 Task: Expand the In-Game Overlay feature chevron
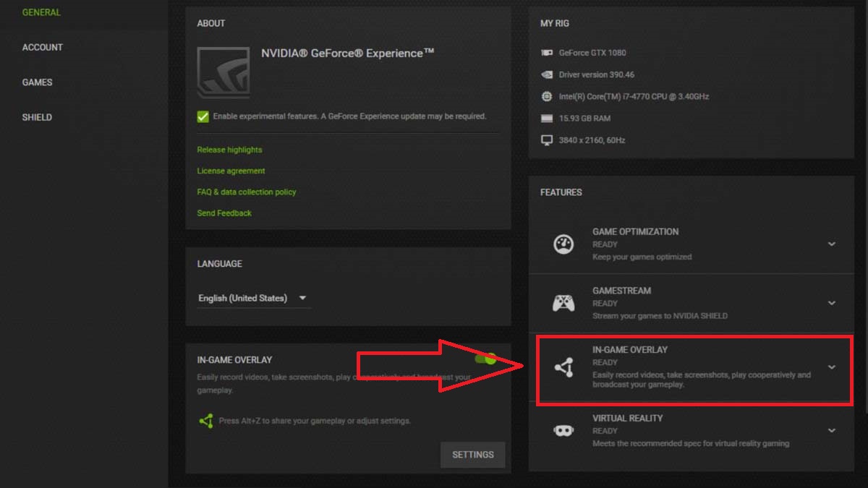tap(832, 366)
